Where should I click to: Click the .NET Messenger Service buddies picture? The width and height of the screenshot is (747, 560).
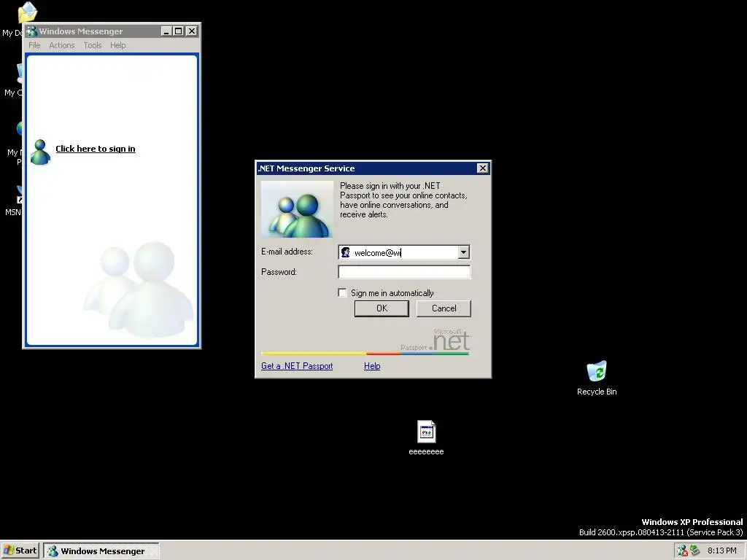(x=297, y=209)
